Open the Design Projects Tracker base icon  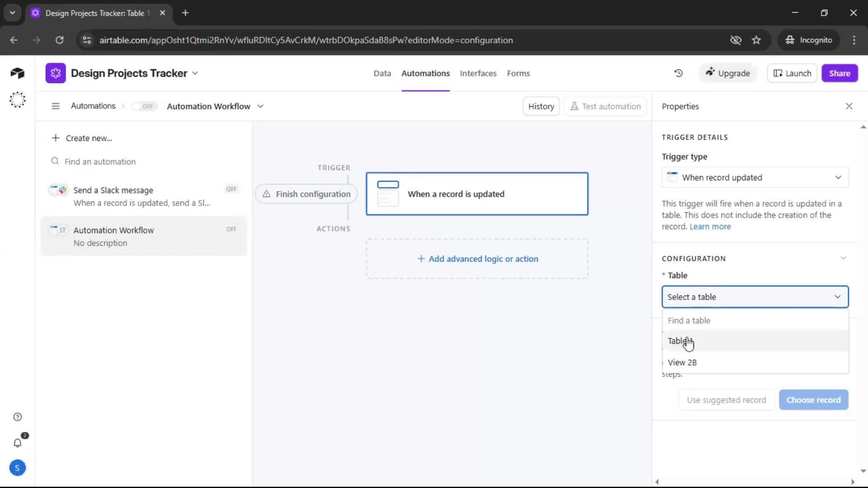point(56,73)
